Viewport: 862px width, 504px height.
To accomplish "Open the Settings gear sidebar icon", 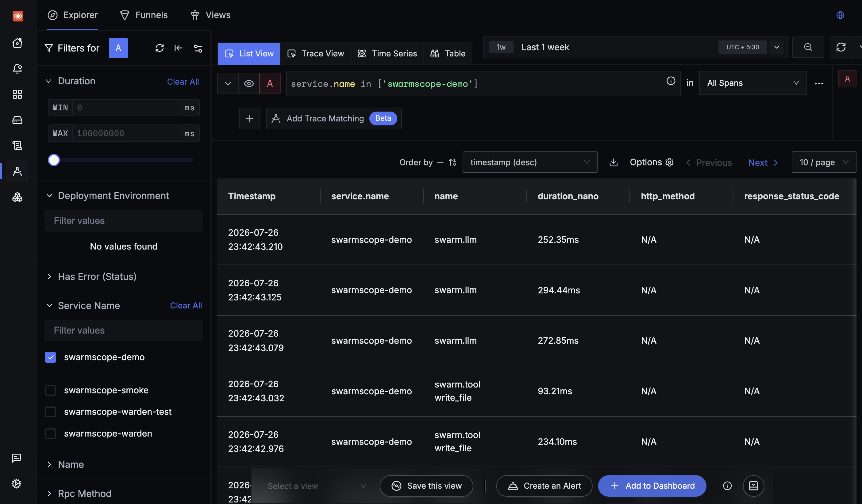I will coord(17,483).
